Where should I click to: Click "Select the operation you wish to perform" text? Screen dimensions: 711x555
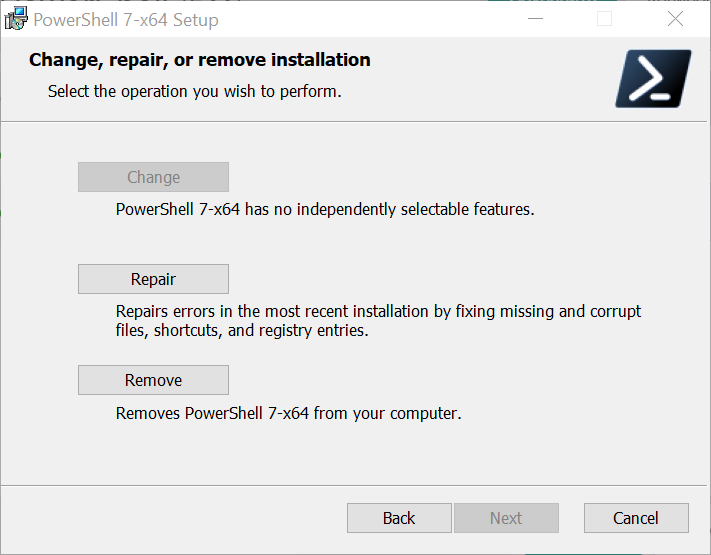(195, 91)
